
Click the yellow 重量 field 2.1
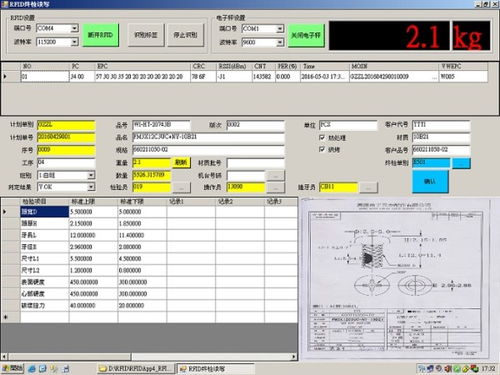[152, 163]
